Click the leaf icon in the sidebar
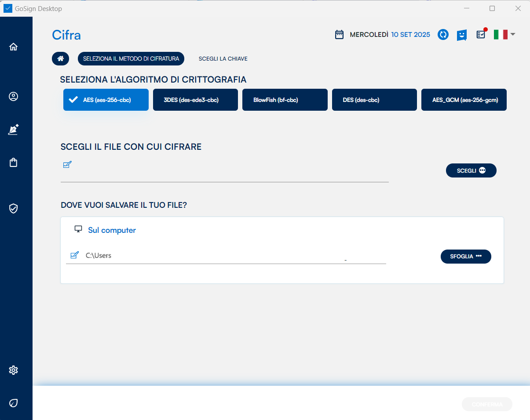This screenshot has width=530, height=420. (x=13, y=403)
